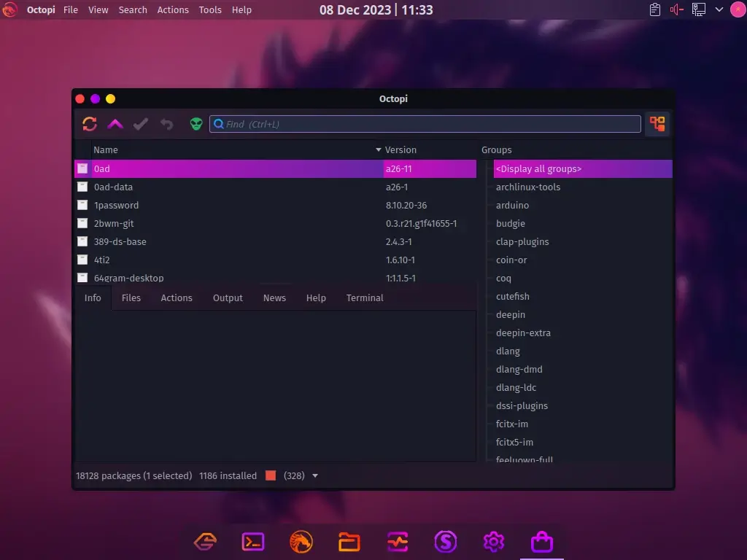747x560 pixels.
Task: Open settings gear in dock
Action: [494, 542]
